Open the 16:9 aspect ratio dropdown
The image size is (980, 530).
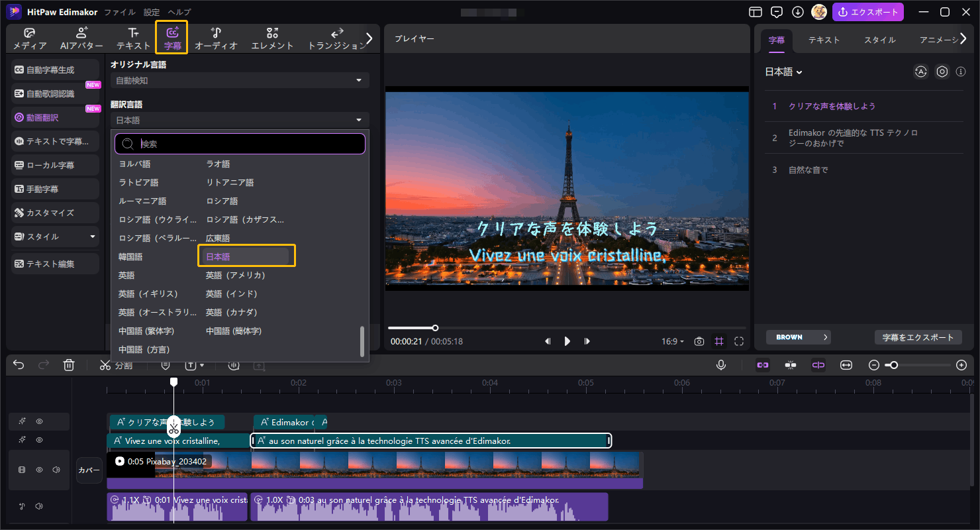pyautogui.click(x=672, y=341)
